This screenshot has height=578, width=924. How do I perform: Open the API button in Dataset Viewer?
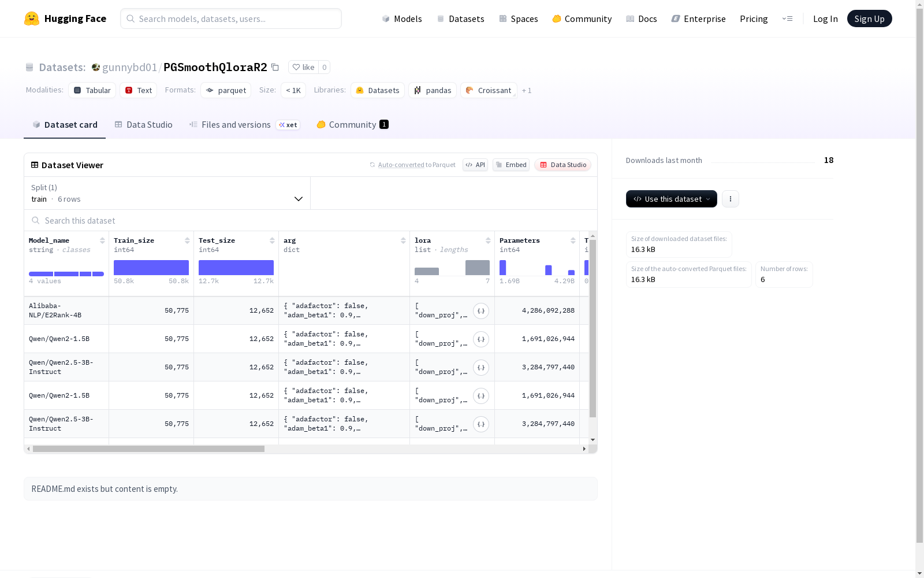pos(475,165)
